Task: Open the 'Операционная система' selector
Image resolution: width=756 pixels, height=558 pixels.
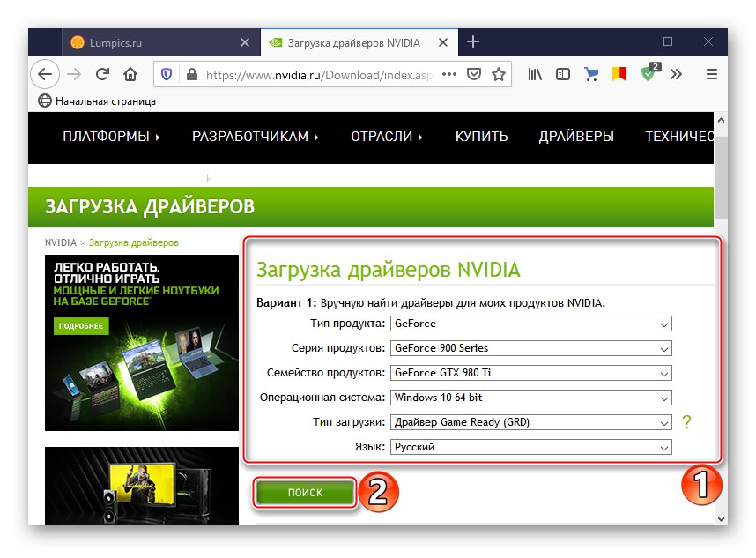Action: click(530, 398)
